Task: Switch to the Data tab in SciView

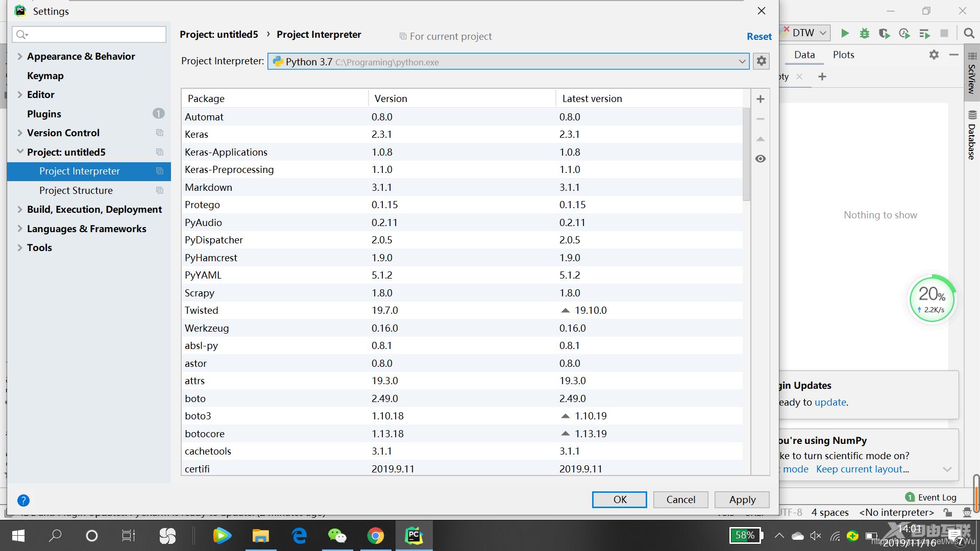Action: coord(804,55)
